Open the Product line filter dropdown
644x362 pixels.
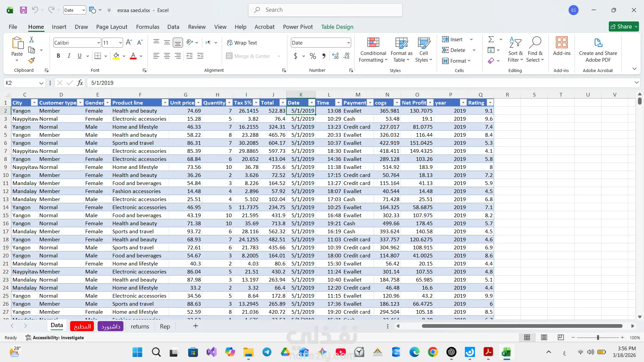click(x=165, y=103)
